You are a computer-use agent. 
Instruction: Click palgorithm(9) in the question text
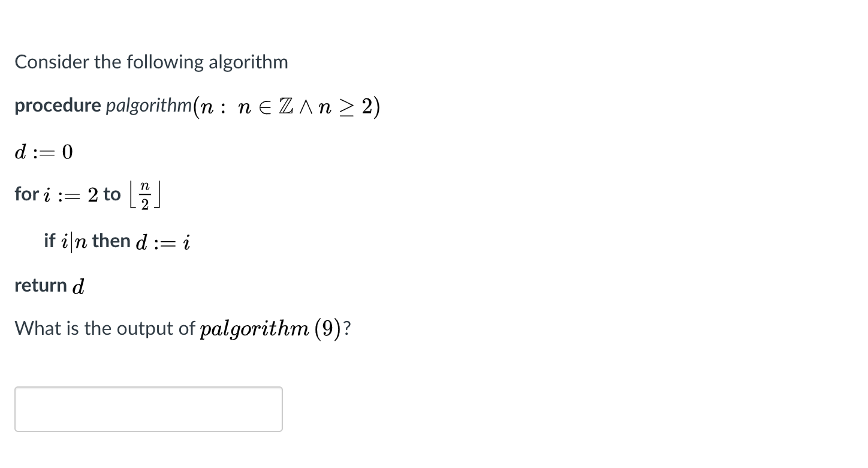[x=273, y=328]
